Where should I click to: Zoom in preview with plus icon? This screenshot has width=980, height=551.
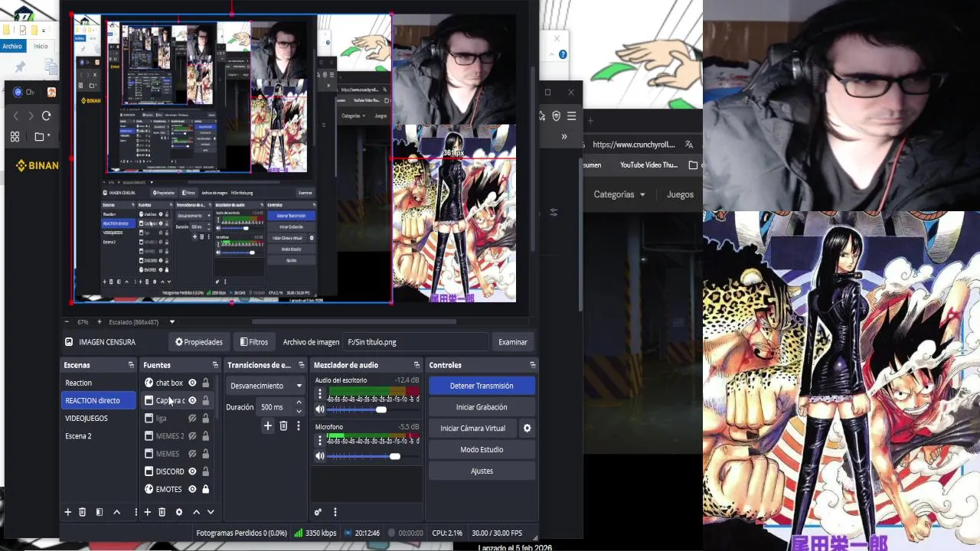click(x=99, y=322)
